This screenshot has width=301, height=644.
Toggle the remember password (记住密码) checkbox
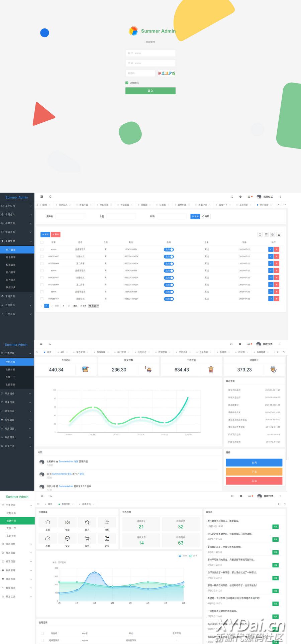[x=127, y=83]
